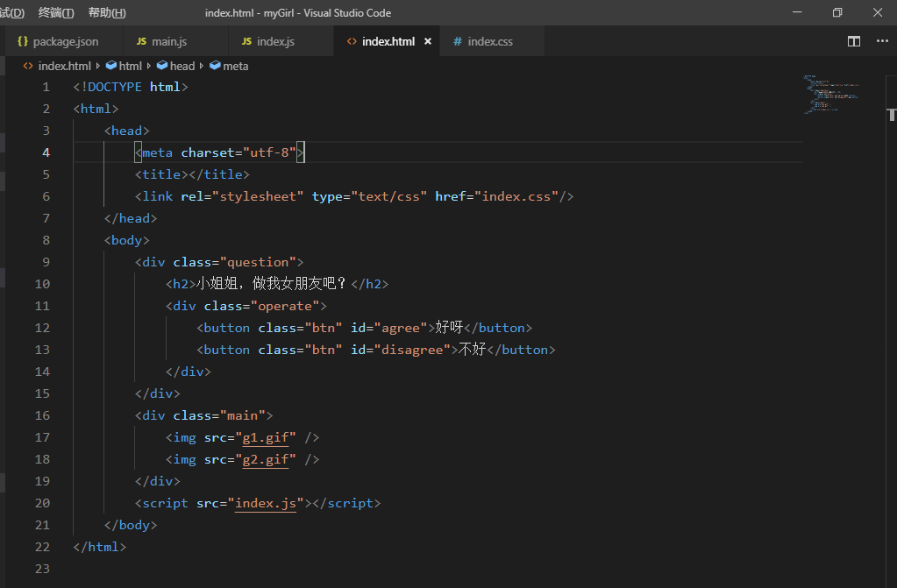897x588 pixels.
Task: Select the index.html tab
Action: click(x=388, y=42)
